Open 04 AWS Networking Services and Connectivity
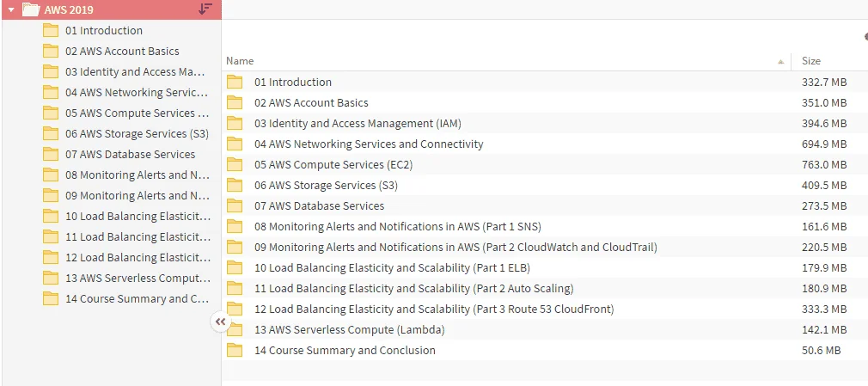Screen dimensions: 868x386 369,144
